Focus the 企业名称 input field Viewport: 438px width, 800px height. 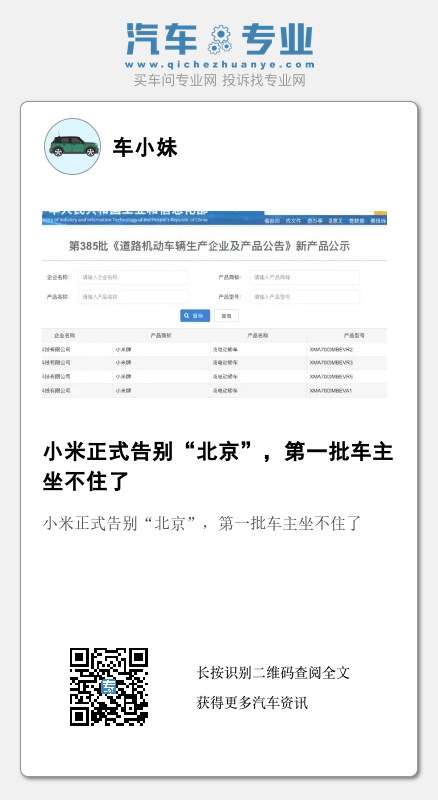[x=133, y=278]
